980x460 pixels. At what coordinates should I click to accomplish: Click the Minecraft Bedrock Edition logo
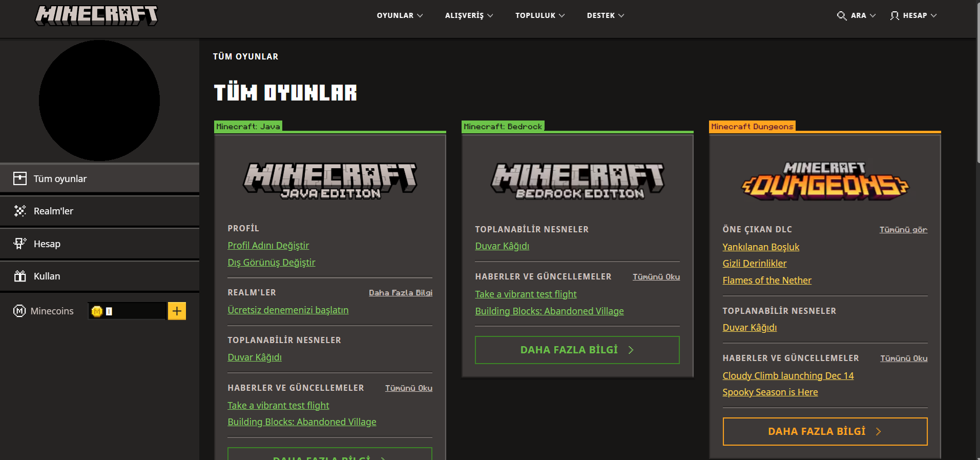tap(577, 181)
